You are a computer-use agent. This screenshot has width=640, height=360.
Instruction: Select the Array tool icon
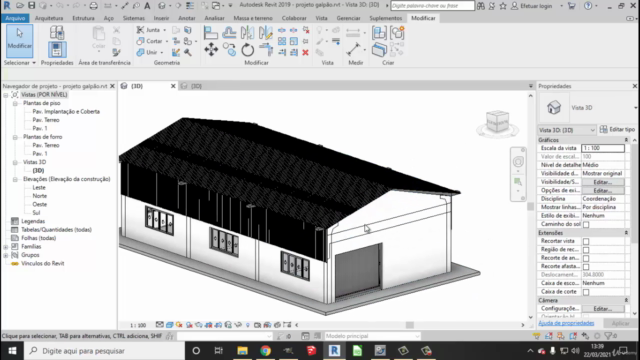[x=282, y=41]
